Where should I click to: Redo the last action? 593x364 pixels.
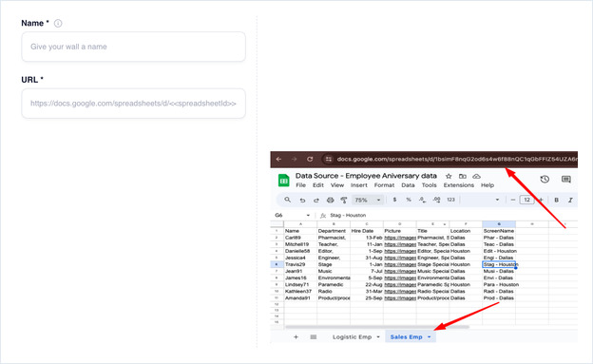click(316, 201)
